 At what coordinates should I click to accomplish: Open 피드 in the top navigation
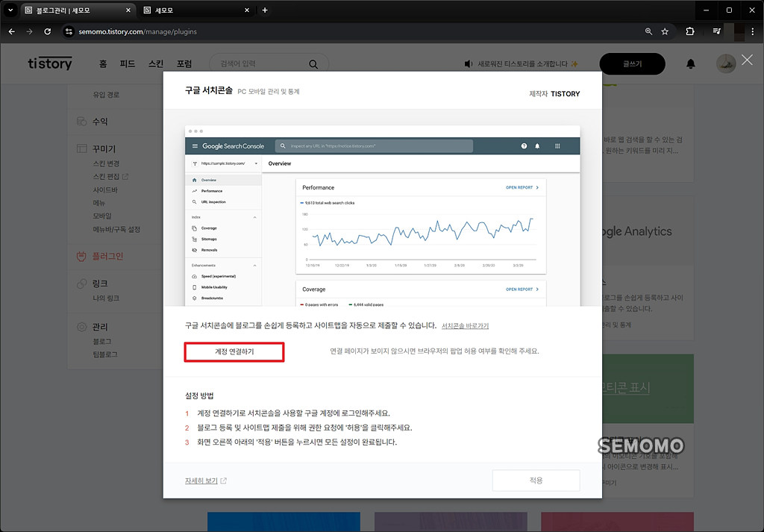pos(128,64)
